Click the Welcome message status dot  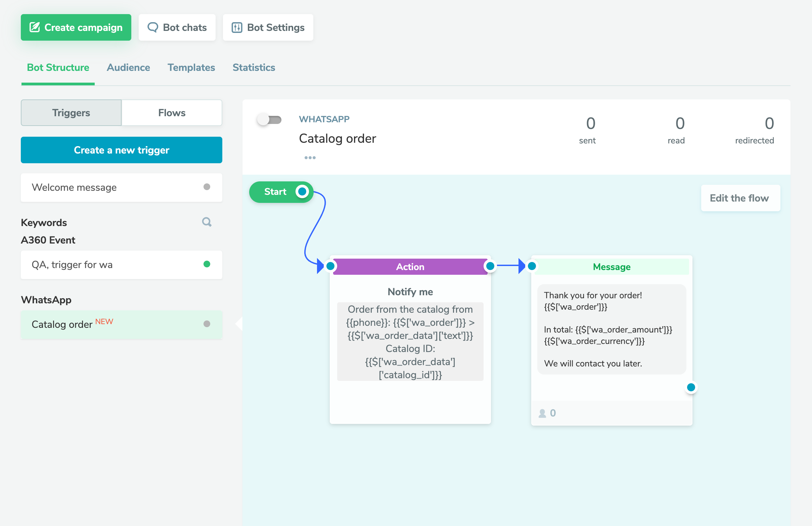click(x=207, y=187)
